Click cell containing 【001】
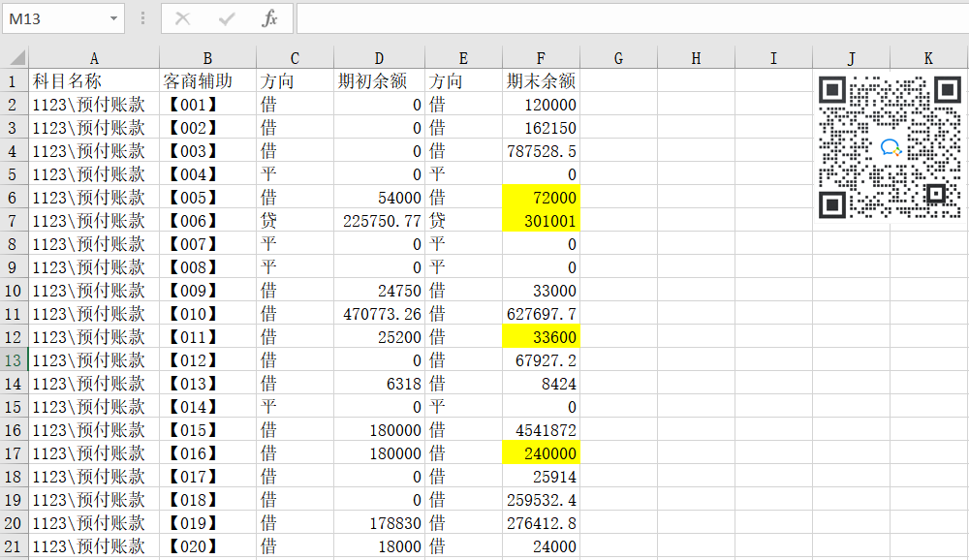Screen dimensions: 969x560 207,105
